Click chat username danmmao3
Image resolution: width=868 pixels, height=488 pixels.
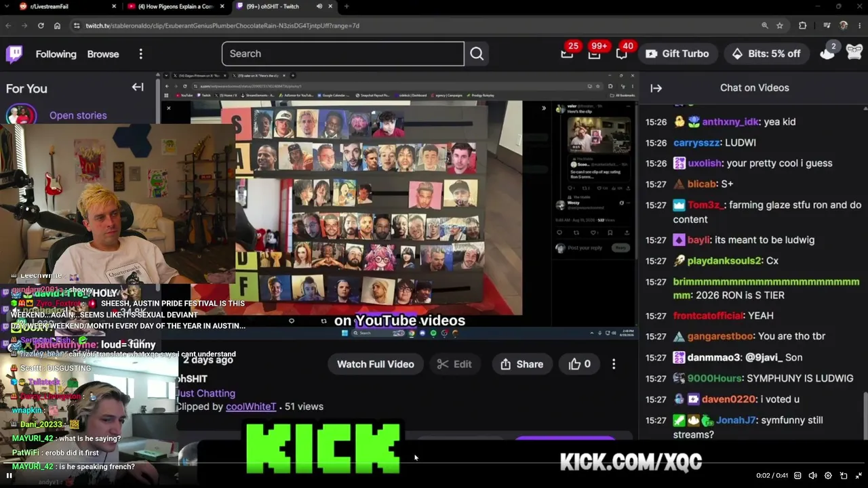pos(715,357)
